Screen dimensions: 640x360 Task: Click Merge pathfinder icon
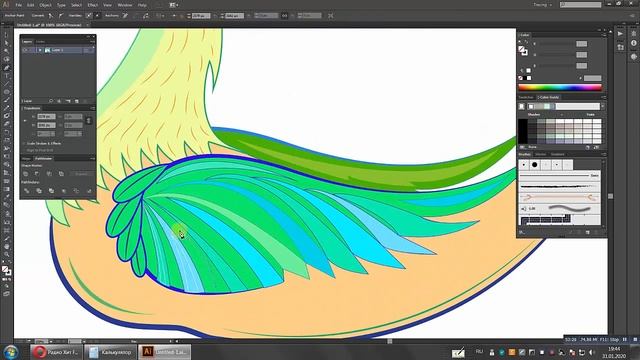(51, 191)
